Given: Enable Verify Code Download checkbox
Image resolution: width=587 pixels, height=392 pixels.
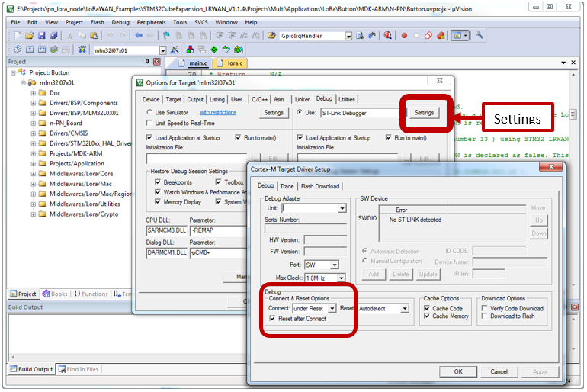Looking at the screenshot, I should pyautogui.click(x=484, y=308).
